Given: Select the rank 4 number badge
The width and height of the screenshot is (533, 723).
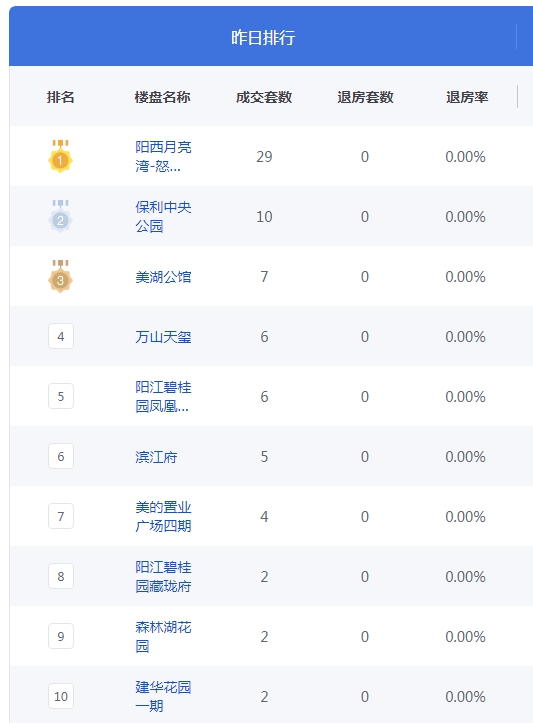Looking at the screenshot, I should coord(61,336).
